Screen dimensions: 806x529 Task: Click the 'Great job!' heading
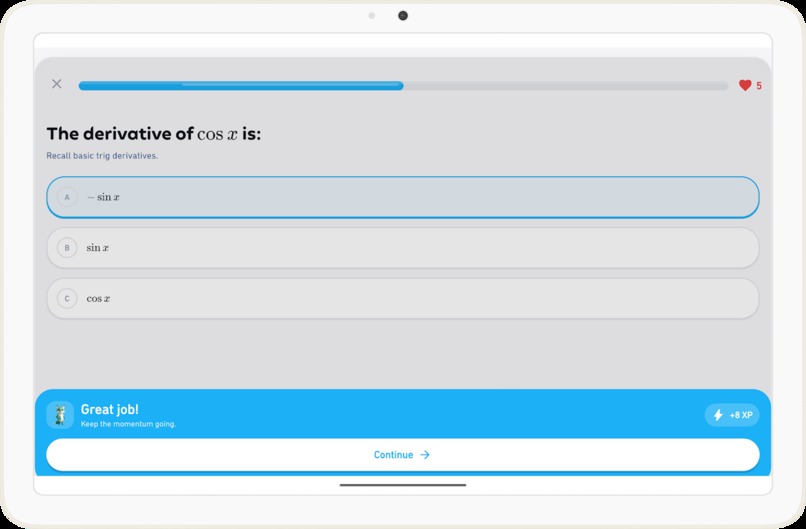109,409
